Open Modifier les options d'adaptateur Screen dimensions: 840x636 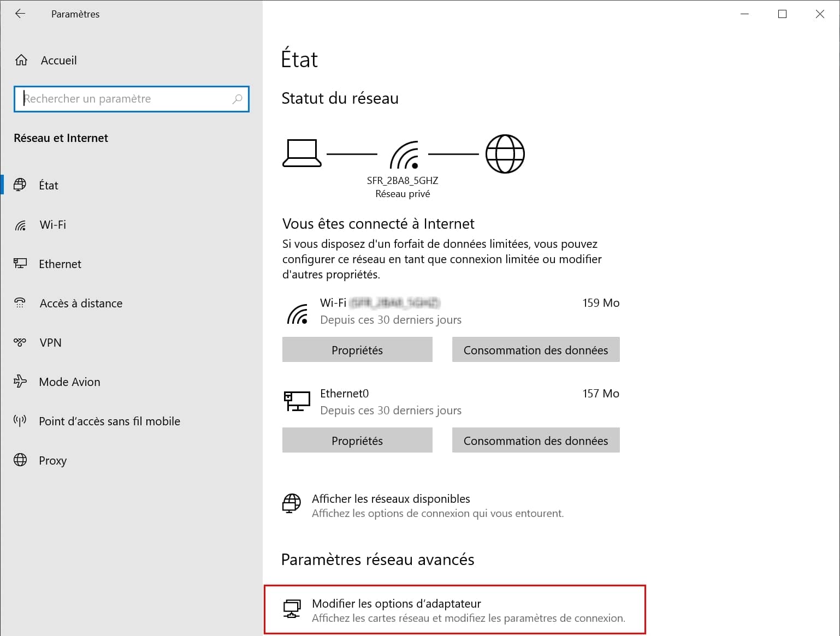(396, 604)
